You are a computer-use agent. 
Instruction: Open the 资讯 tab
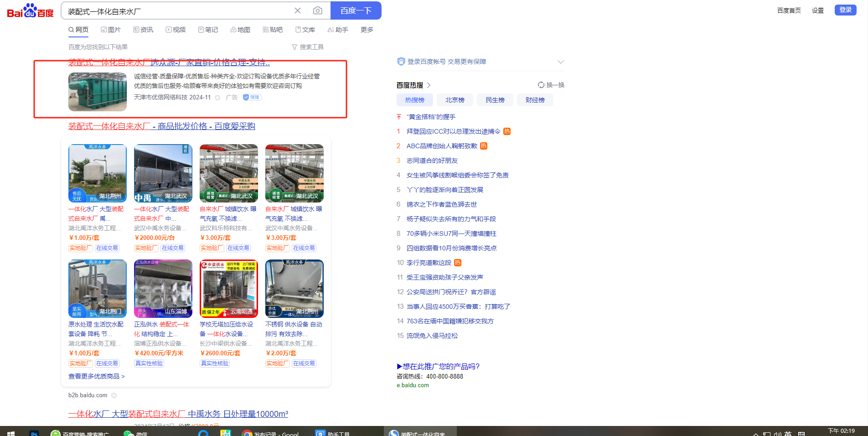tap(143, 30)
